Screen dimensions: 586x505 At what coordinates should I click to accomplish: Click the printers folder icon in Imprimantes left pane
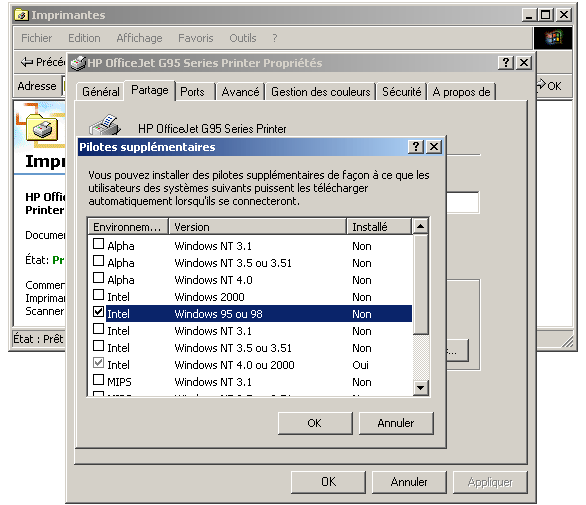tap(42, 128)
